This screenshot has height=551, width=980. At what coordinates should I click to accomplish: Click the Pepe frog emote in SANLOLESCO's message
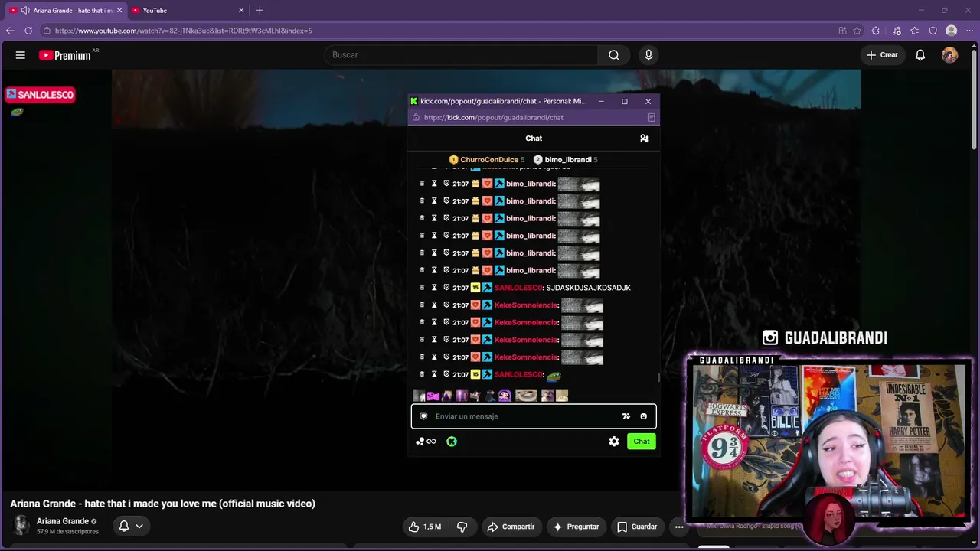[554, 375]
